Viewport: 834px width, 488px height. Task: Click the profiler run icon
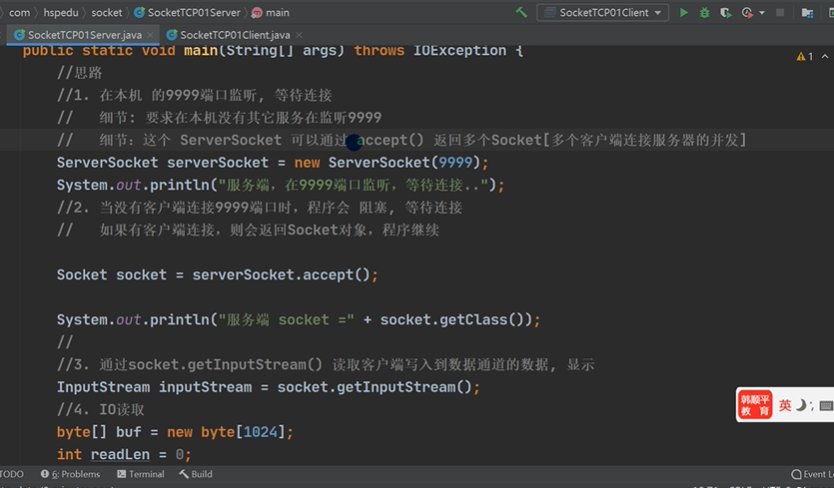[x=747, y=12]
